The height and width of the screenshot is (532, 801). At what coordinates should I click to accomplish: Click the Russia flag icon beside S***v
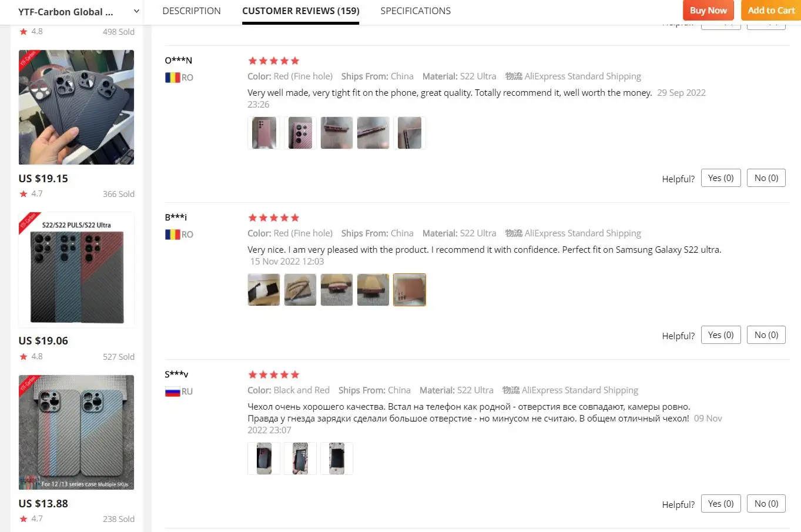[x=172, y=392]
